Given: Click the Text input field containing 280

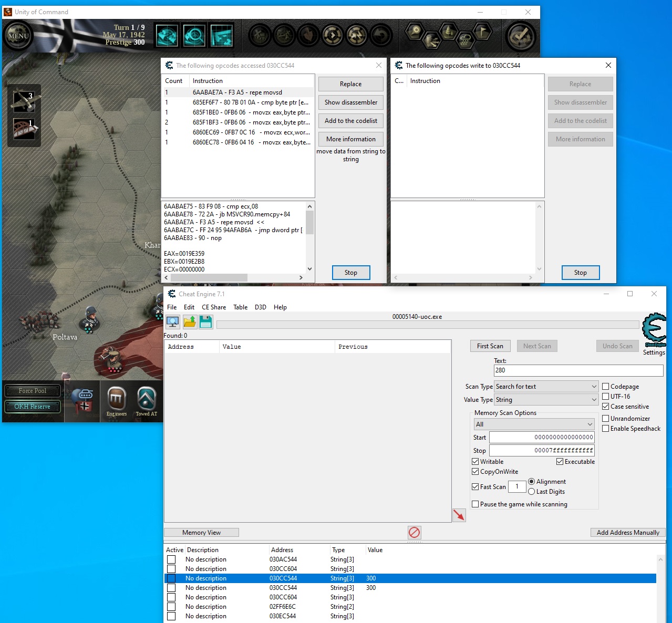Looking at the screenshot, I should pyautogui.click(x=578, y=370).
